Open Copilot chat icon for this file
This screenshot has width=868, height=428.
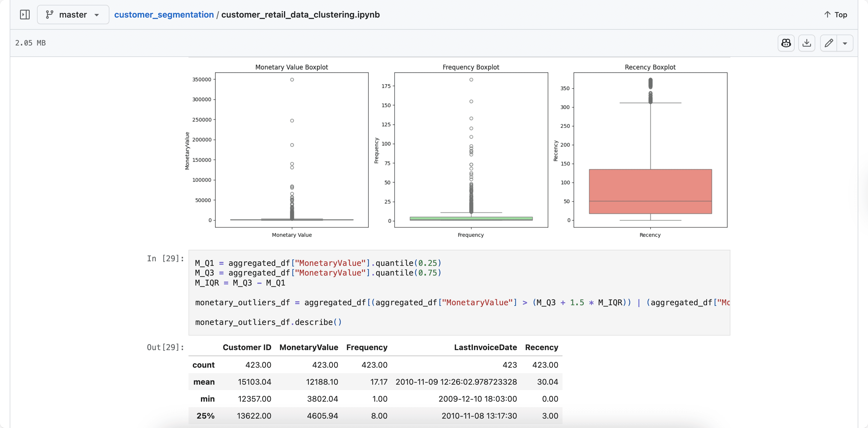(x=786, y=43)
